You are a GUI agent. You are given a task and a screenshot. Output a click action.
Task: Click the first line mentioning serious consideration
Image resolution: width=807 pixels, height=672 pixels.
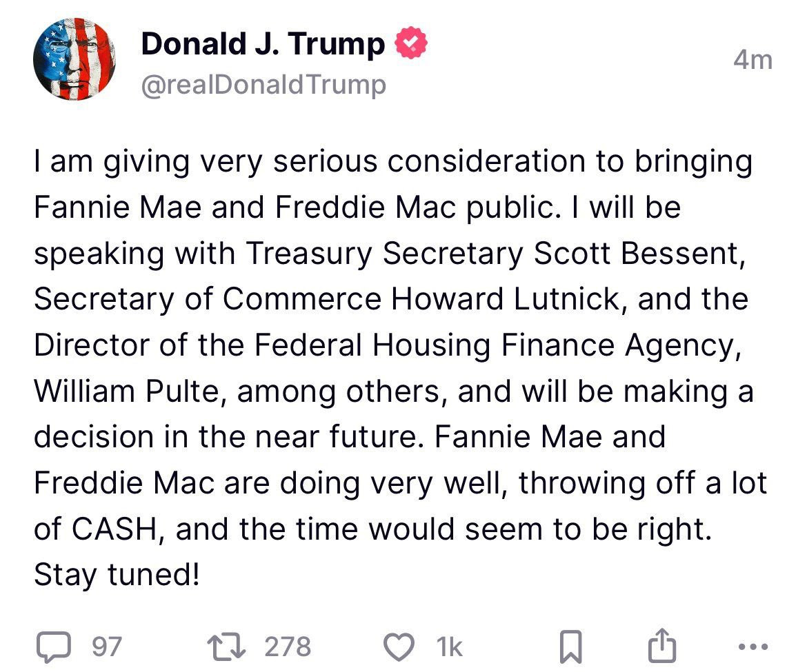tap(393, 162)
